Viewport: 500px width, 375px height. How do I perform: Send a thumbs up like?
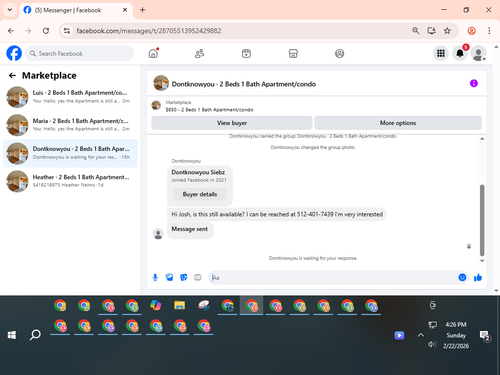pos(478,277)
